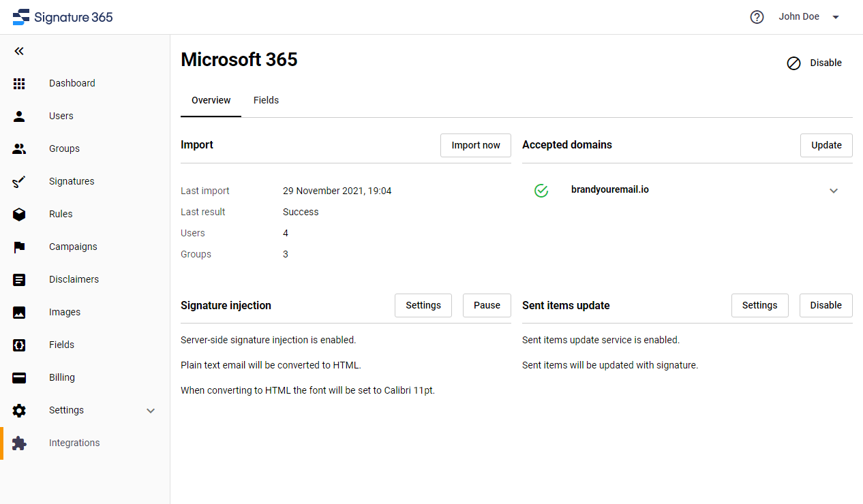Open the help question mark icon
863x504 pixels.
(757, 17)
